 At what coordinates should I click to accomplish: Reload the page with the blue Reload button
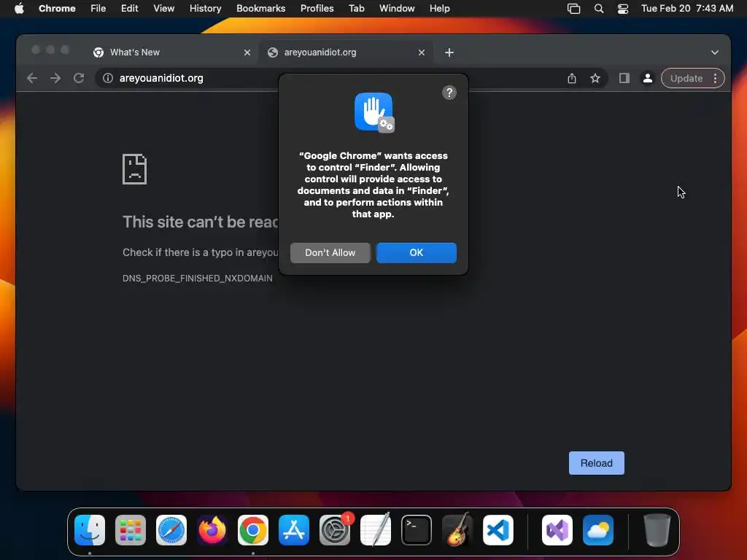click(x=597, y=463)
